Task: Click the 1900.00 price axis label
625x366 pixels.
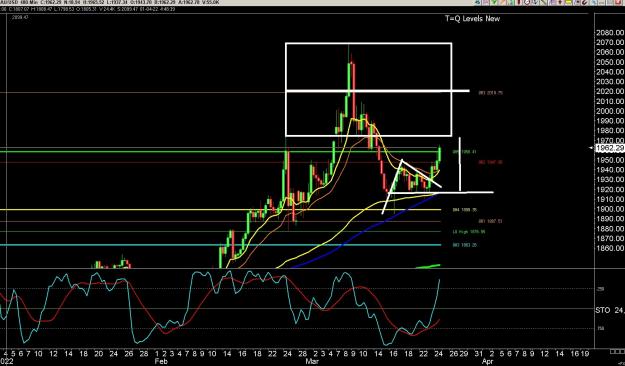Action: click(x=610, y=209)
